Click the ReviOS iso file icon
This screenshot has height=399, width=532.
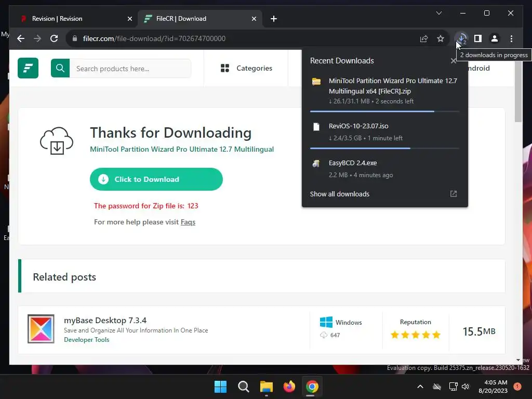pyautogui.click(x=316, y=127)
